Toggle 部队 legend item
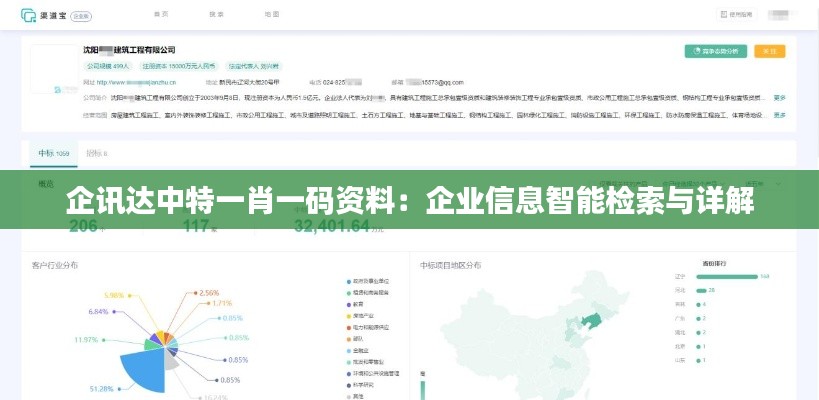819x400 pixels. pyautogui.click(x=355, y=339)
